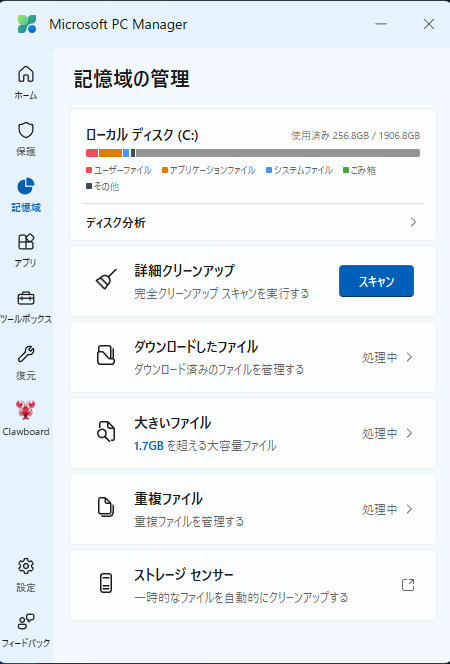Click the red ユーザーファイル legend swatch

(x=89, y=170)
